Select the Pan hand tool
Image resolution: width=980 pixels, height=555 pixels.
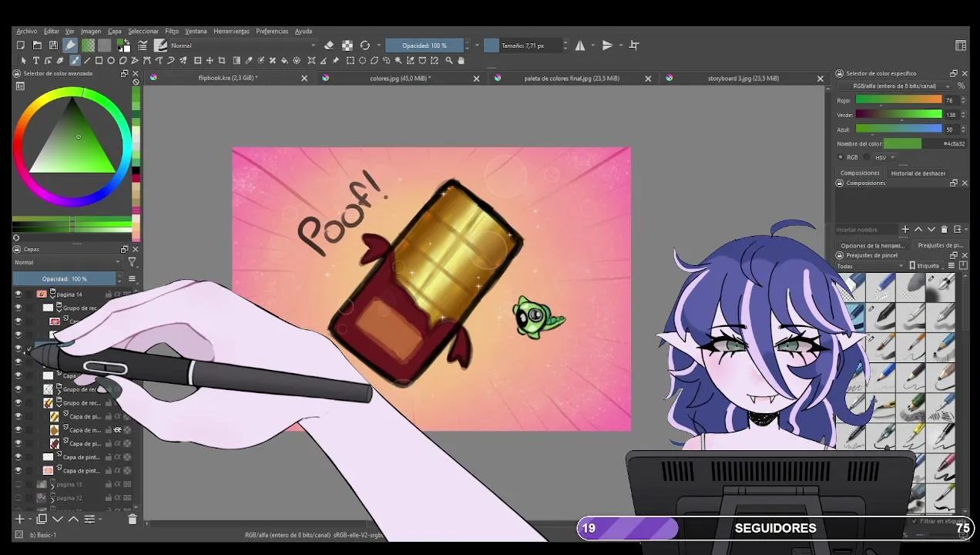pos(461,60)
